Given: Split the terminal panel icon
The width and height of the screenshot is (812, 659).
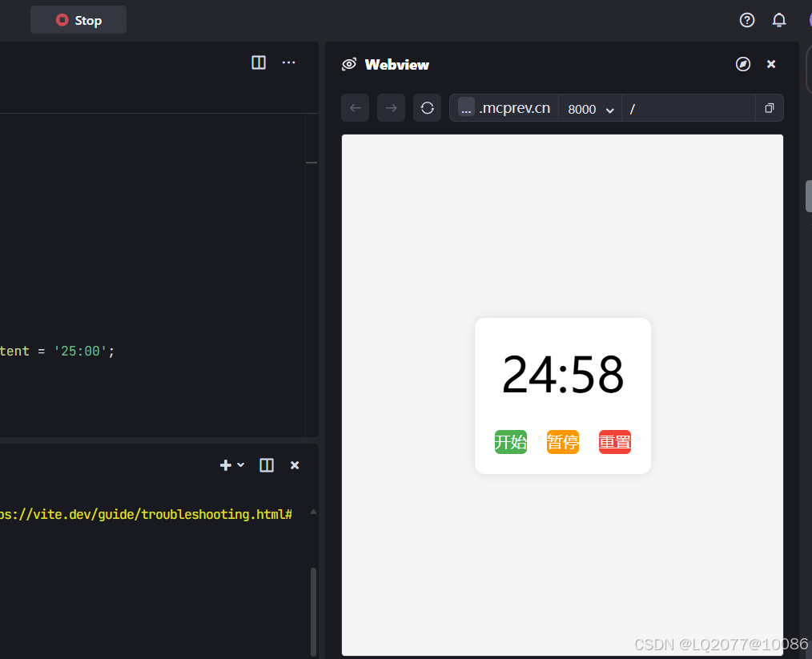Looking at the screenshot, I should (x=267, y=465).
